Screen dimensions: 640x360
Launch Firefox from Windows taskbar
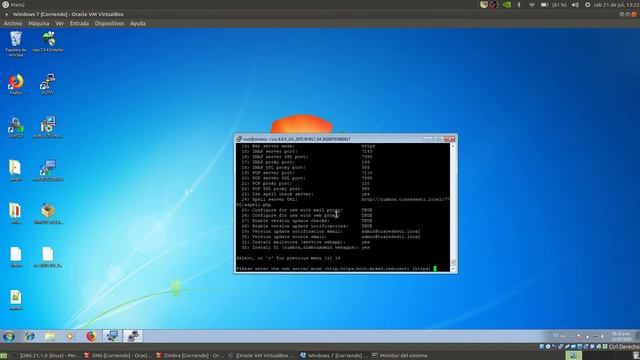coord(91,336)
